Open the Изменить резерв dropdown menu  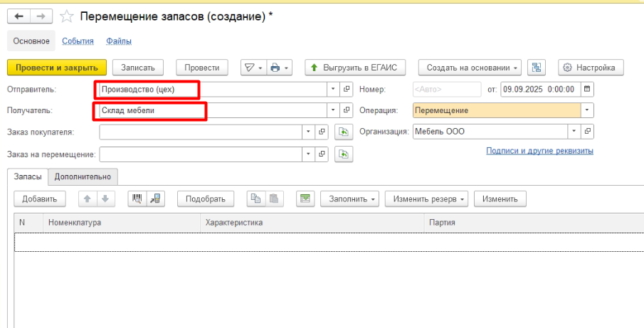click(427, 199)
